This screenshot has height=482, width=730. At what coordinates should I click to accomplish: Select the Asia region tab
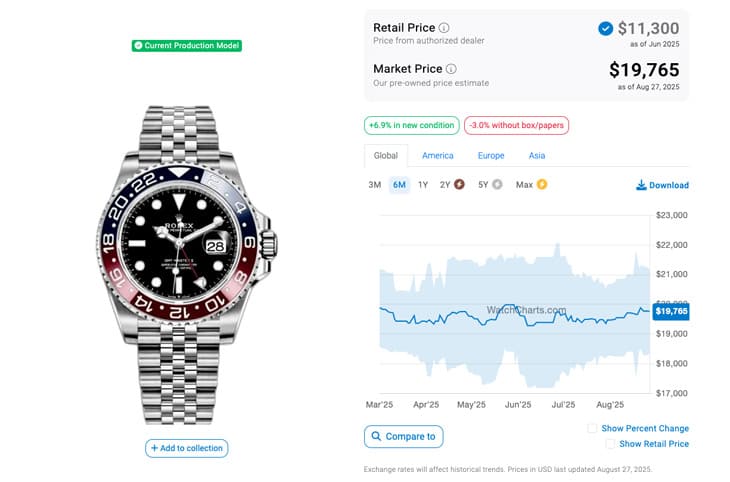click(537, 156)
